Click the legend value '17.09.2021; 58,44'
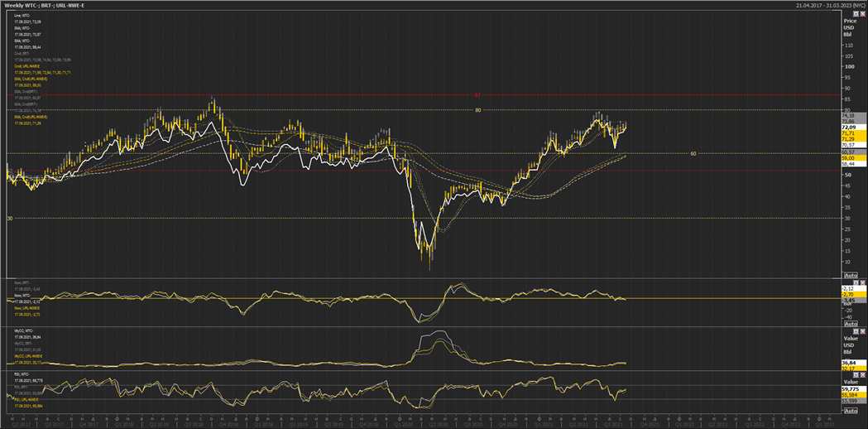 27,47
